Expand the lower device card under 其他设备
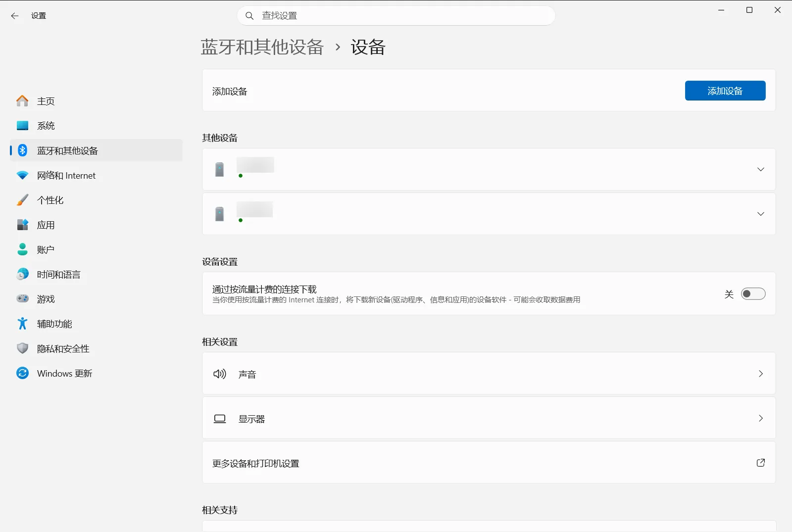This screenshot has height=532, width=792. pos(761,214)
